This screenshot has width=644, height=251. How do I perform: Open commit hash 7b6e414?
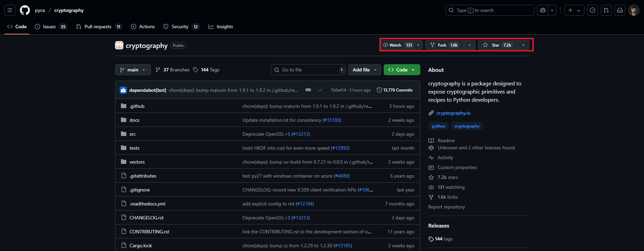tap(338, 90)
